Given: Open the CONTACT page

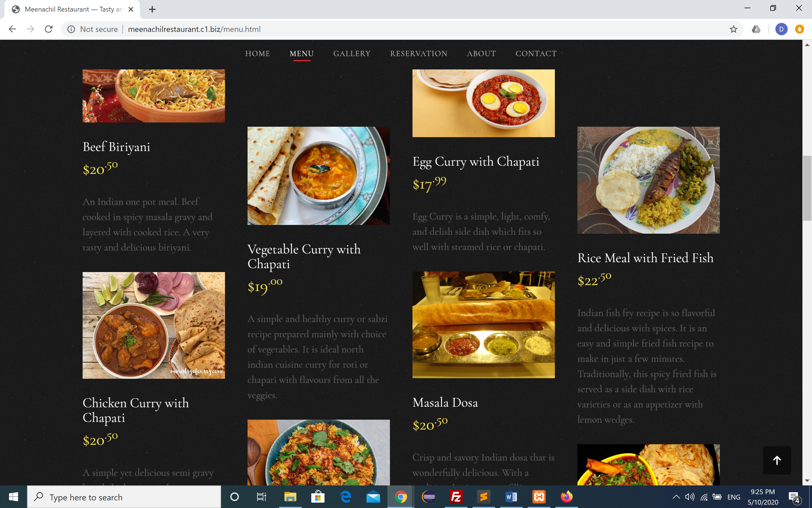Looking at the screenshot, I should (536, 53).
